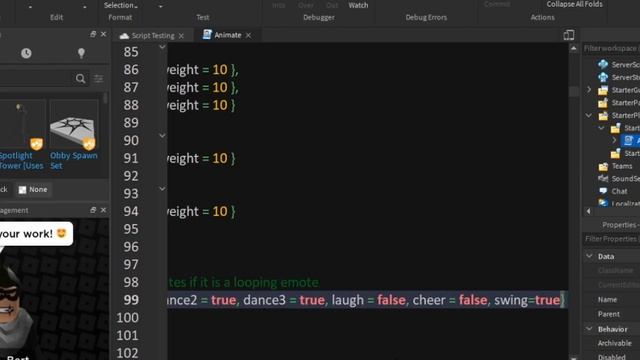Collapse the StarterPlayer tree node
This screenshot has width=640, height=360.
pos(589,116)
